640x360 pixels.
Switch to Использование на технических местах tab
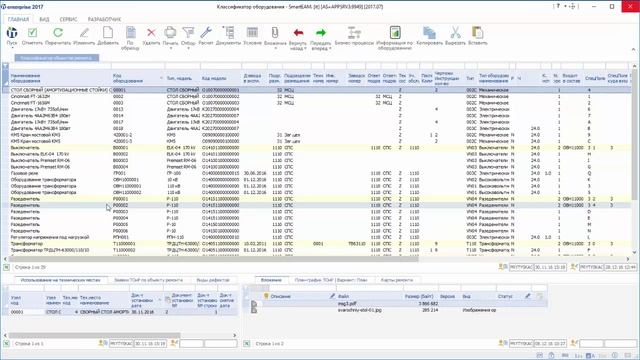pos(60,280)
